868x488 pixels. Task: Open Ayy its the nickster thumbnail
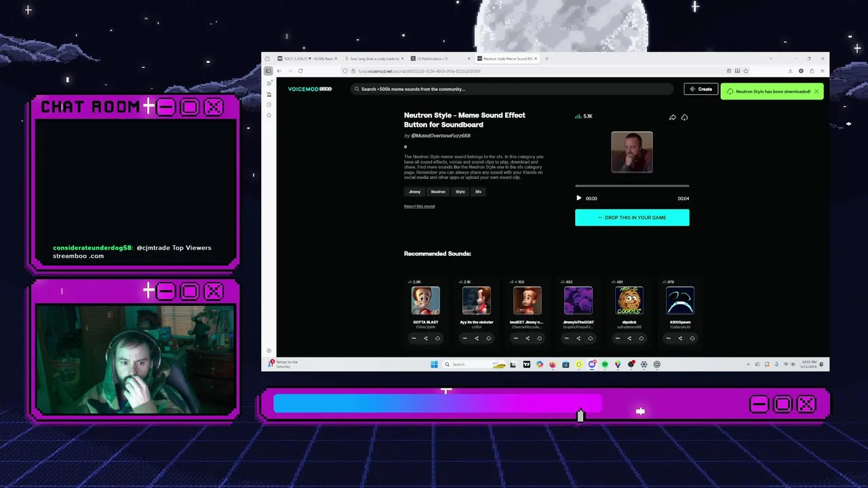[477, 300]
